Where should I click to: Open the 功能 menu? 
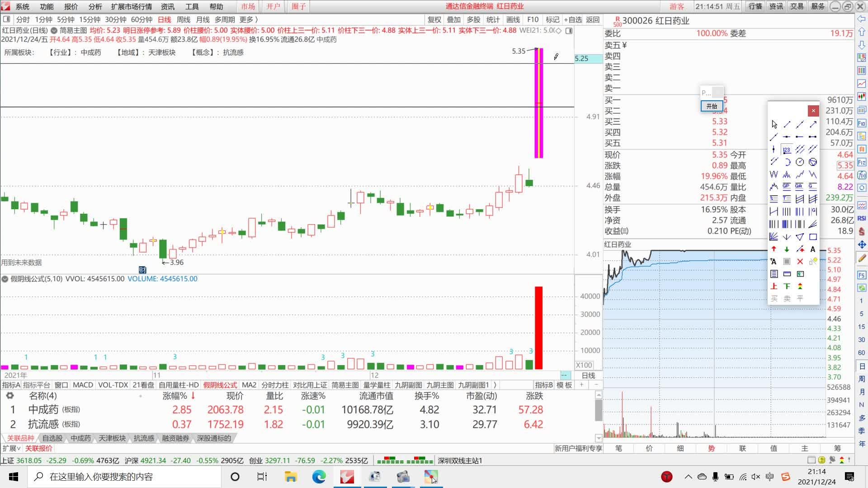coord(47,6)
